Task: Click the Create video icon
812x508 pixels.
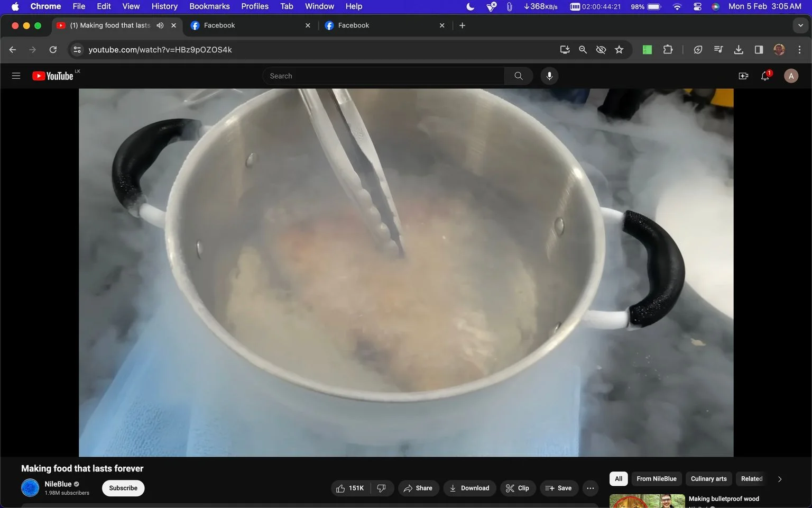Action: point(743,76)
